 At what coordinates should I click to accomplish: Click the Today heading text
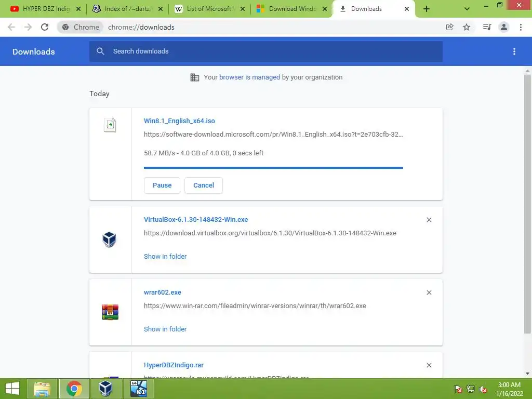(x=99, y=94)
